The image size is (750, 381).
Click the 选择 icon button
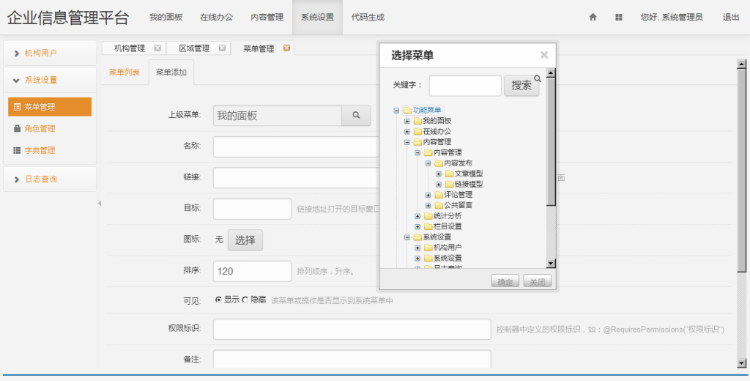[245, 240]
